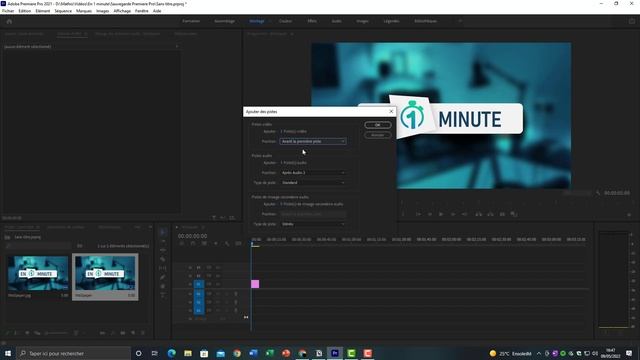Open the submix track type dropdown showing Stéréo

313,224
